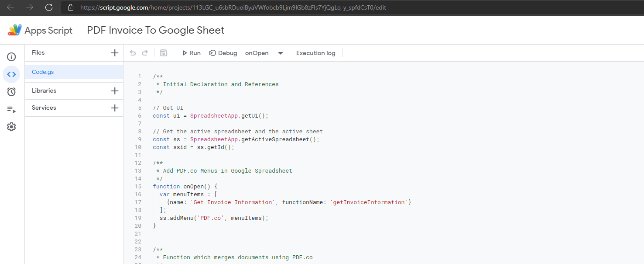
Task: Click the project title PDF Invoice To Google Sheet
Action: (x=156, y=30)
